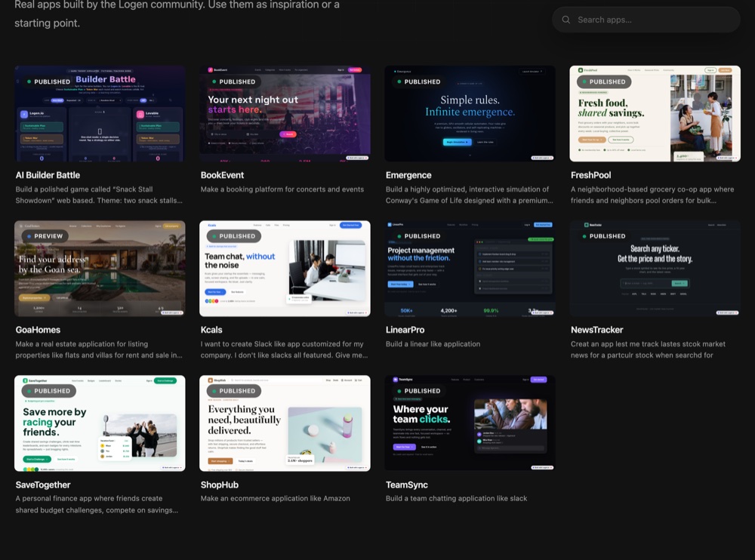755x560 pixels.
Task: Open the NewsTracker app thumbnail
Action: (x=655, y=269)
